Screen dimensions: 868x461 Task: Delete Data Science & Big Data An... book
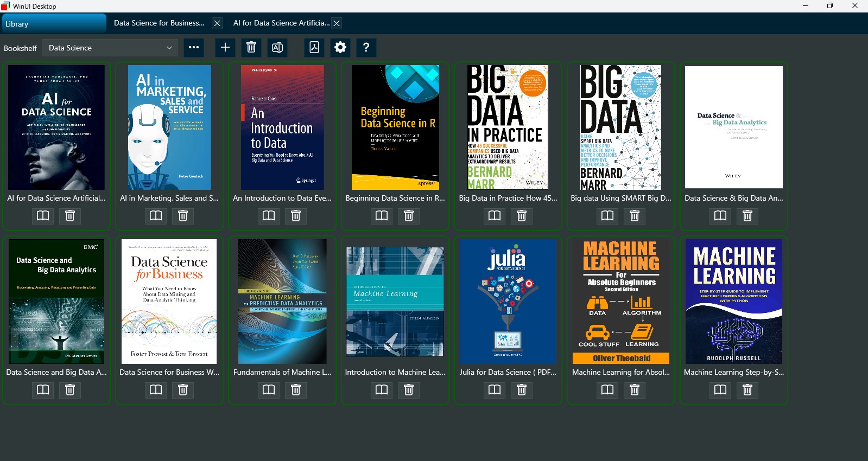tap(747, 216)
